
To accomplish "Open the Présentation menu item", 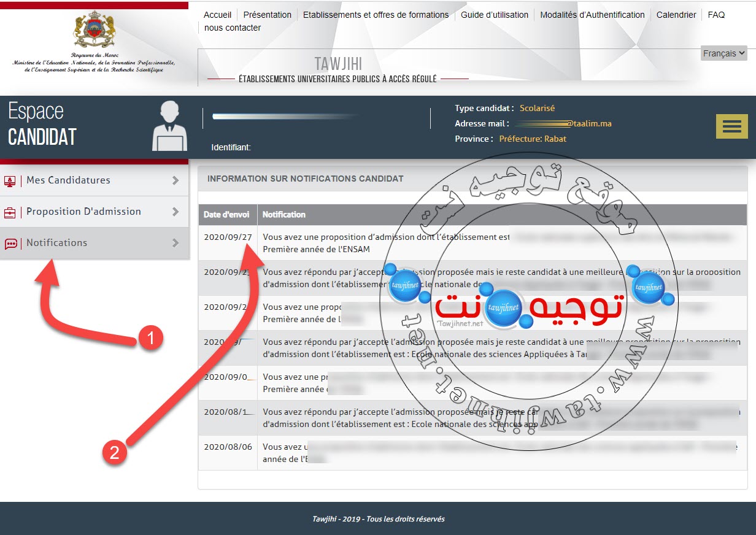I will [267, 15].
